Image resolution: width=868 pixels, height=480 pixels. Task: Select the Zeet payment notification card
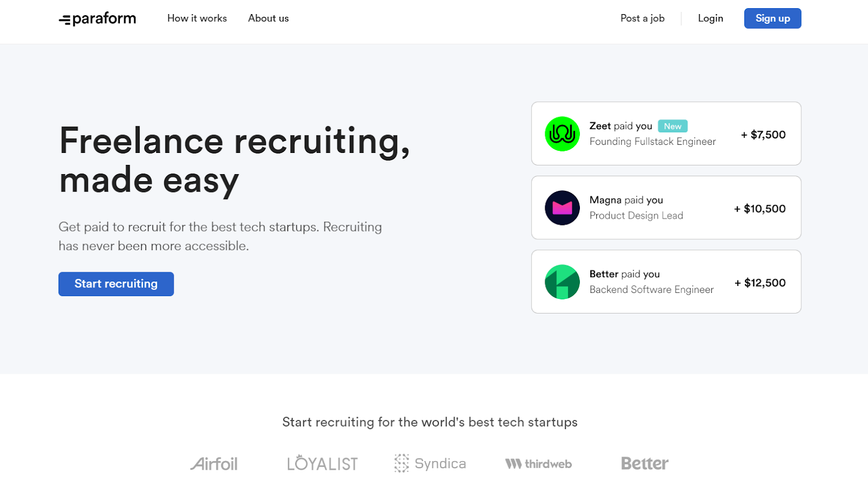coord(666,133)
